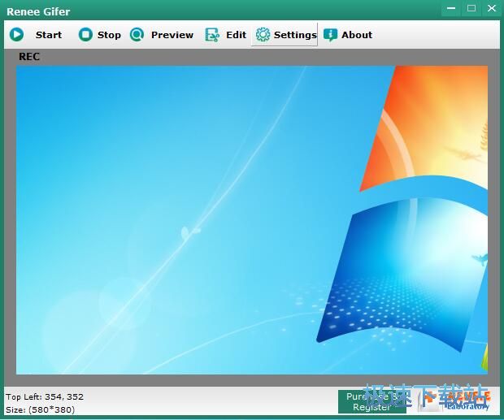Click the Stop square icon
This screenshot has width=504, height=420.
point(85,35)
